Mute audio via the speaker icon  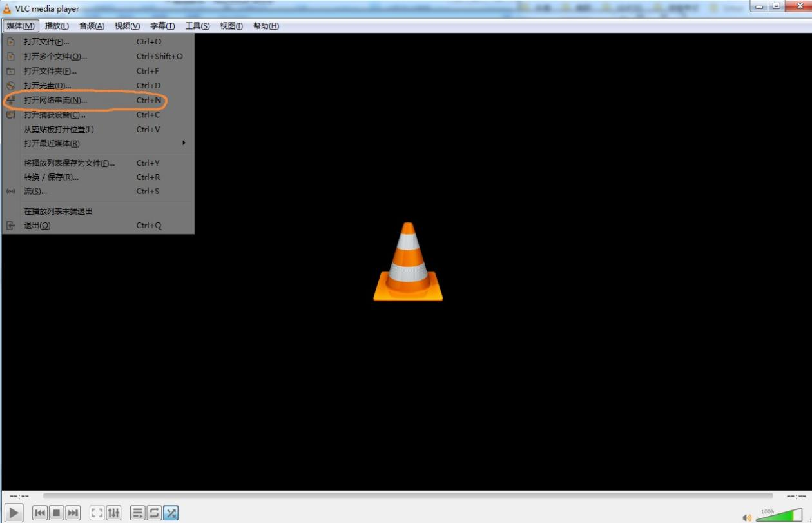pyautogui.click(x=747, y=517)
